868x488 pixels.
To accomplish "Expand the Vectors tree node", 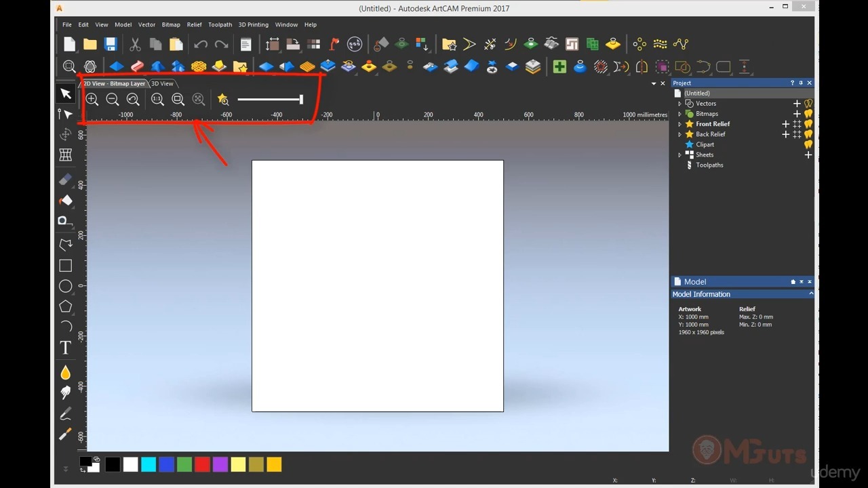I will (x=679, y=104).
